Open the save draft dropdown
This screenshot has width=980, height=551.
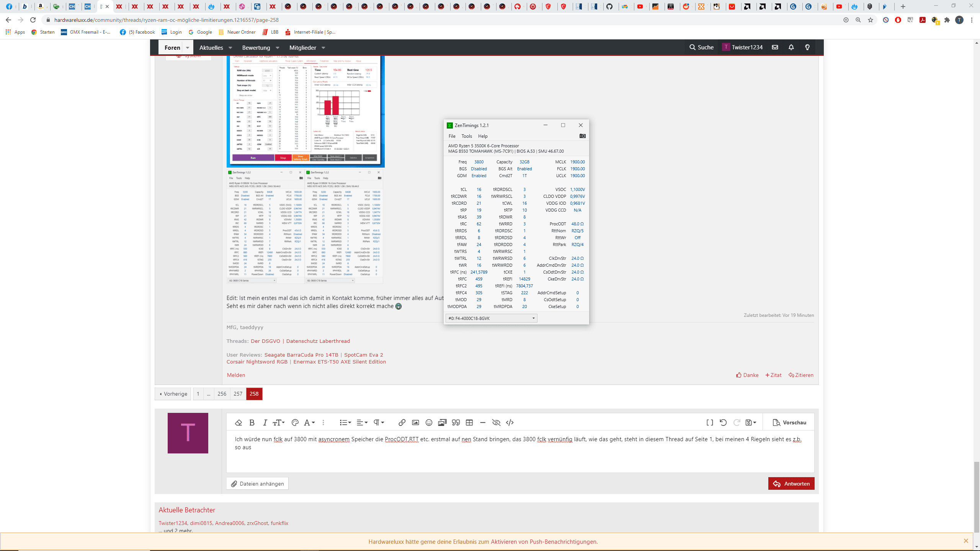point(751,422)
